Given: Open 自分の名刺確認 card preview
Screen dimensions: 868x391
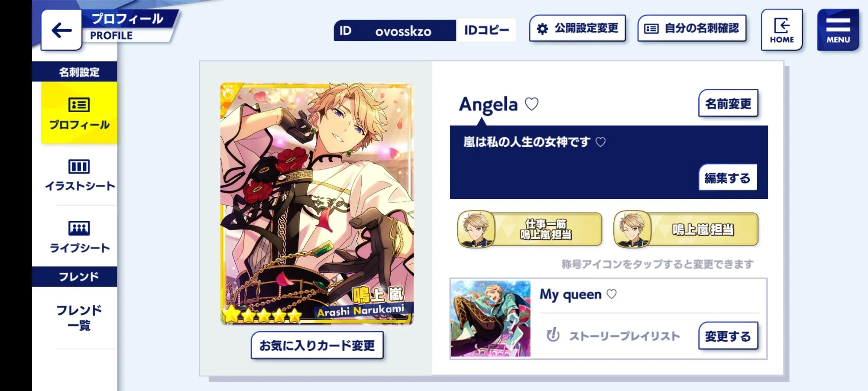Looking at the screenshot, I should (692, 28).
